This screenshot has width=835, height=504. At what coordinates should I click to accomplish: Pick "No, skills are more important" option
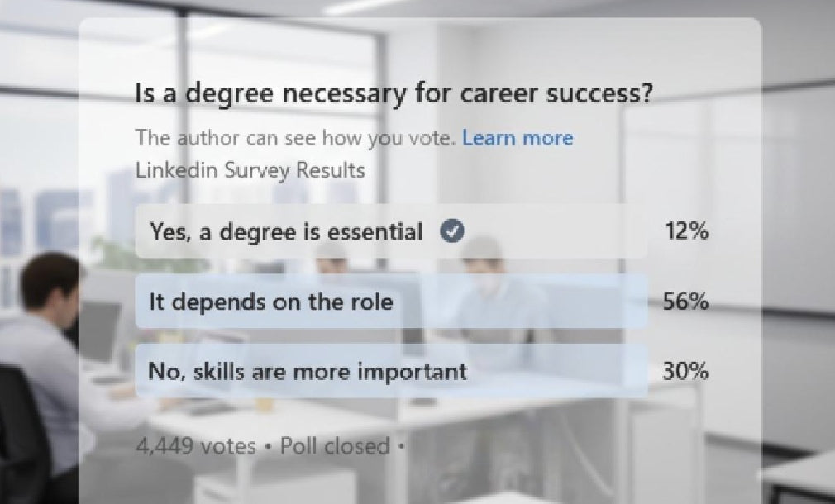307,371
